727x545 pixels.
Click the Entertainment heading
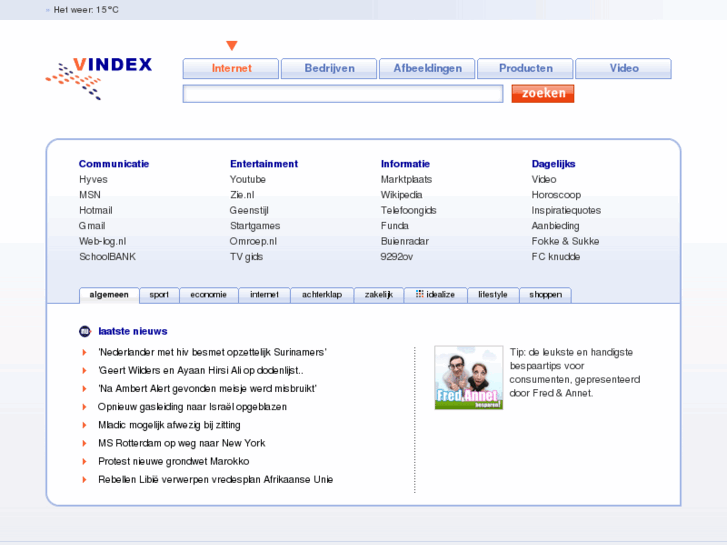click(x=264, y=164)
